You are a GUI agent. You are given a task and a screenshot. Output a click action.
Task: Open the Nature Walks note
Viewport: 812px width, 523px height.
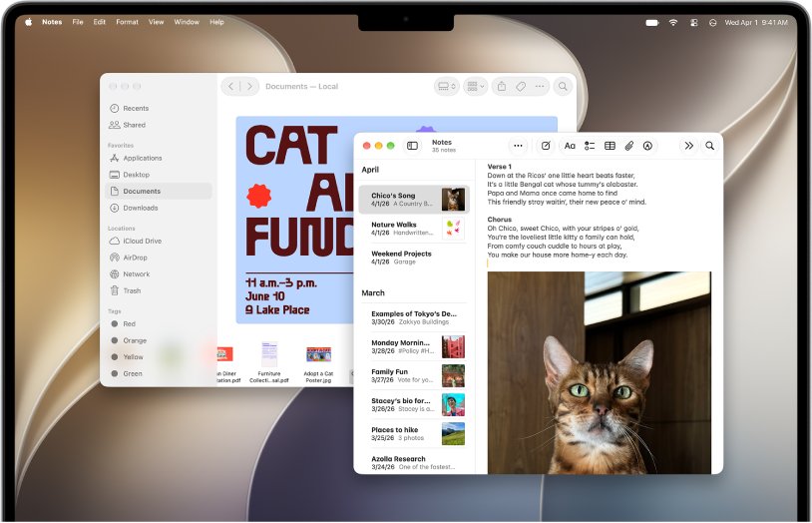click(414, 229)
